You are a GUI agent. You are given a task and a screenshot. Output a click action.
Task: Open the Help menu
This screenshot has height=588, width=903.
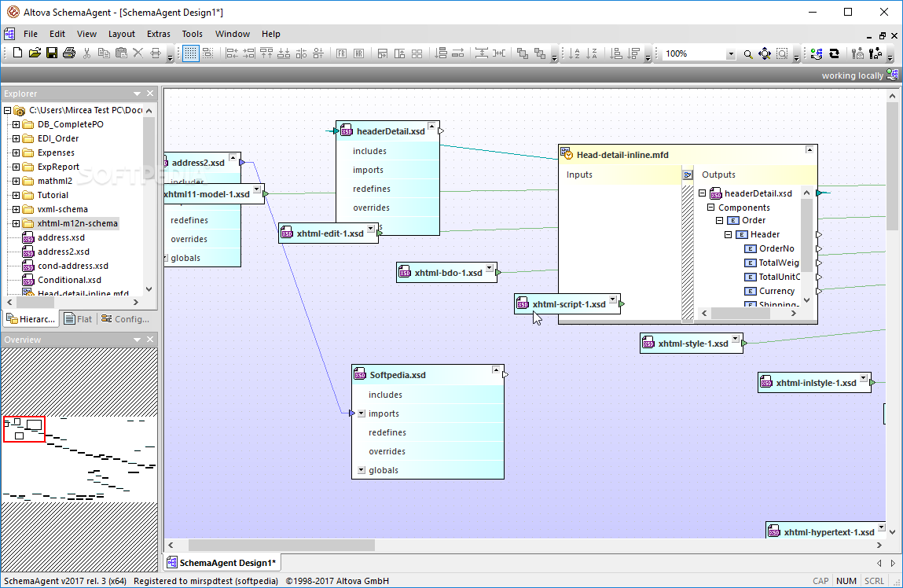coord(270,34)
